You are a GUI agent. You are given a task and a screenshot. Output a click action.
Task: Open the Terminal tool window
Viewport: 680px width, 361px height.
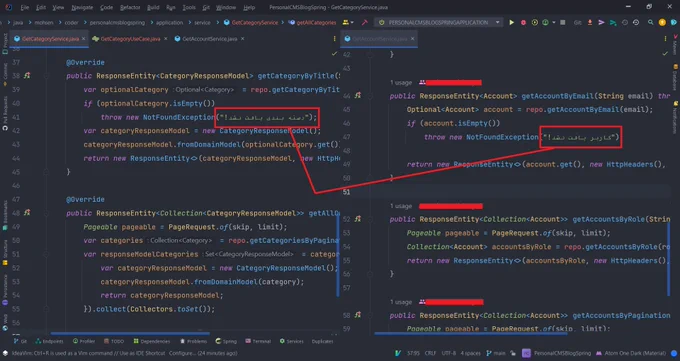[258, 341]
